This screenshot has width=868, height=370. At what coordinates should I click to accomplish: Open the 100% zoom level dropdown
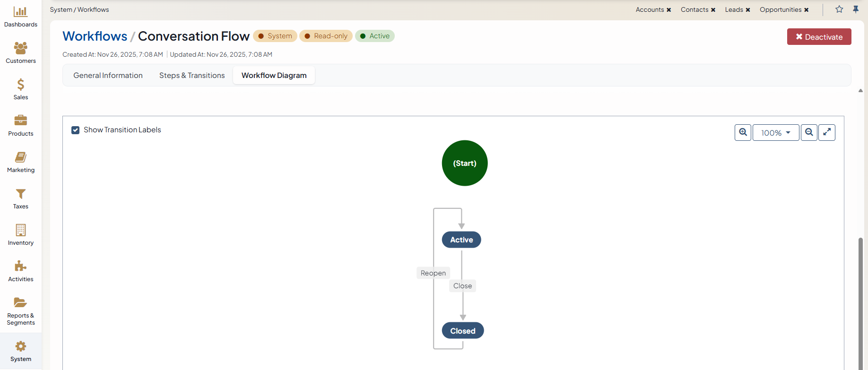point(775,133)
